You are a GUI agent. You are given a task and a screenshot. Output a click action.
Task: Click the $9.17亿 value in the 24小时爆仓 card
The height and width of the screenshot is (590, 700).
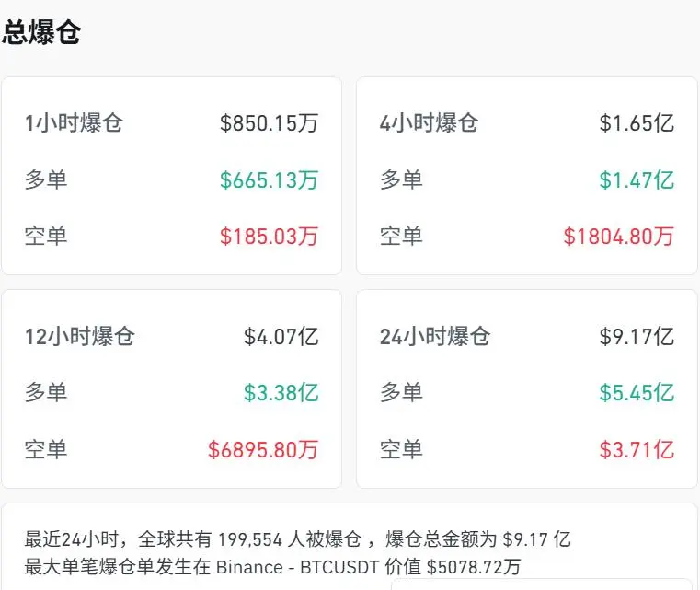pyautogui.click(x=637, y=336)
